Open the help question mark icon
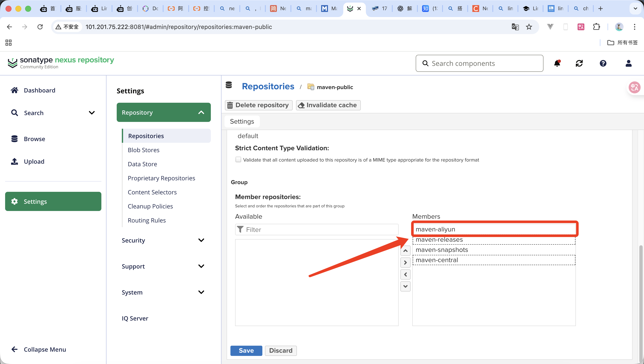 (x=603, y=63)
